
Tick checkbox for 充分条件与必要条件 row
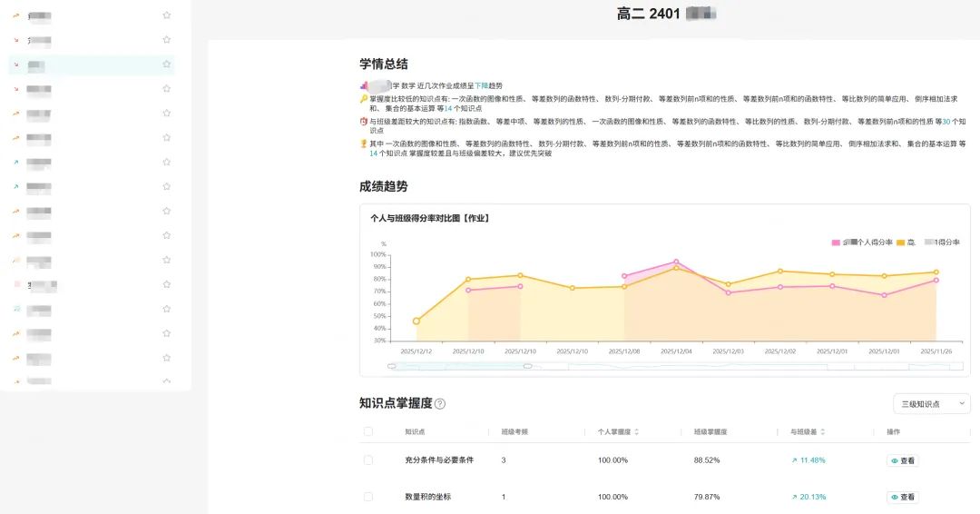[x=368, y=460]
